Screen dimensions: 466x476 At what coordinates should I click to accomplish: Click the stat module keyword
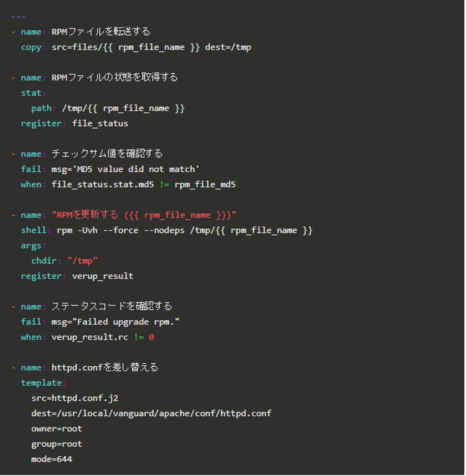click(x=31, y=93)
